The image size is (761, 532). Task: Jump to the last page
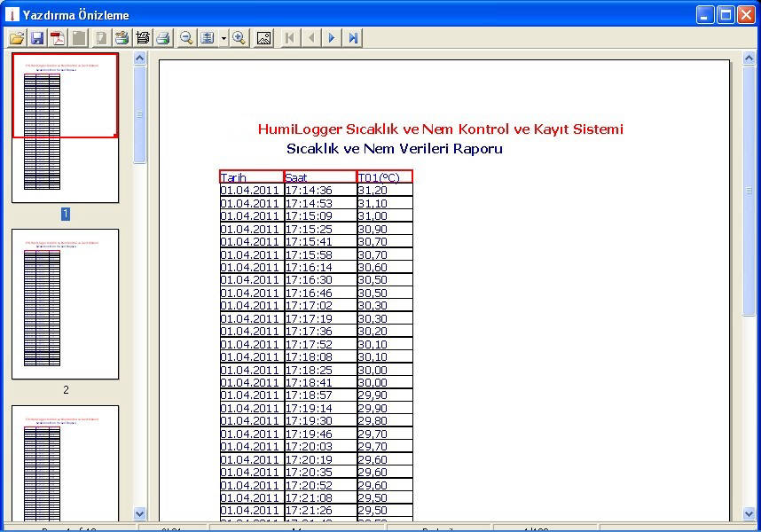(353, 38)
